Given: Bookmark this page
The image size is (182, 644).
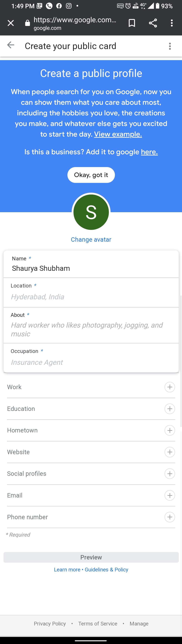Looking at the screenshot, I should (x=132, y=23).
